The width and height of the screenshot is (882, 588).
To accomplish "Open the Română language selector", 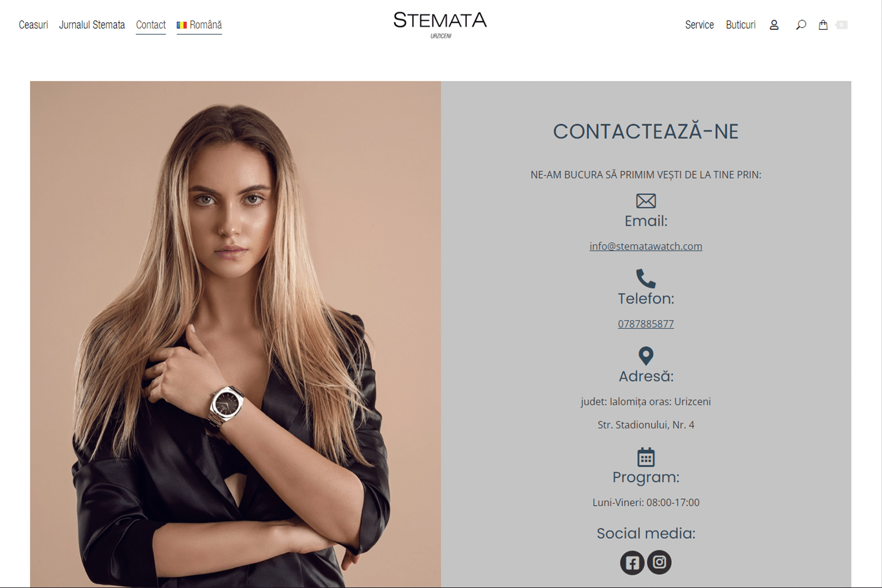I will 199,25.
